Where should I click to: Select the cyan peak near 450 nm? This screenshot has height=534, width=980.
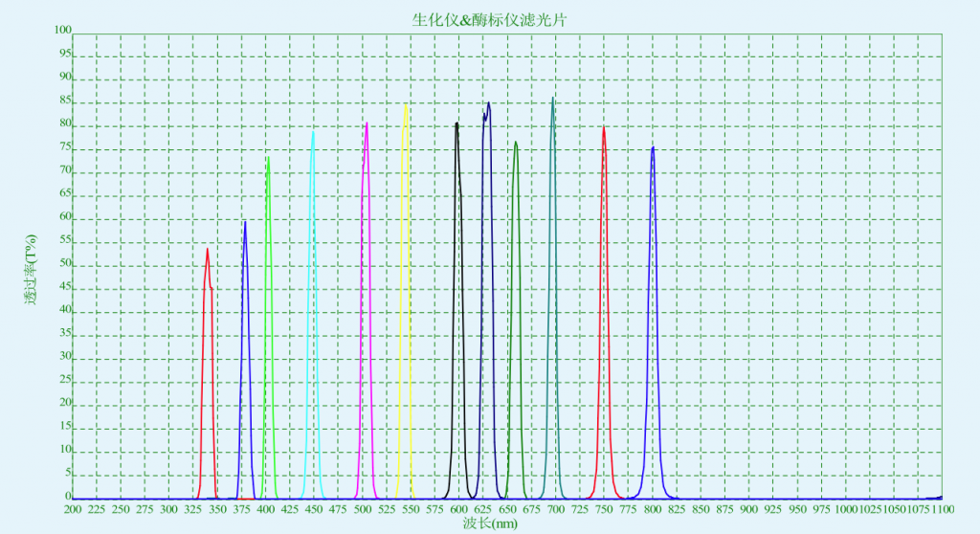click(313, 134)
